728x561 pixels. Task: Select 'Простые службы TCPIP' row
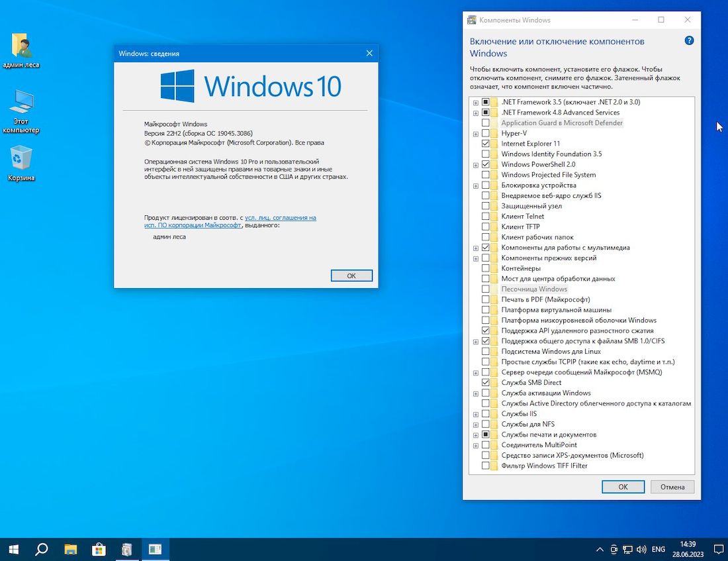tap(588, 362)
